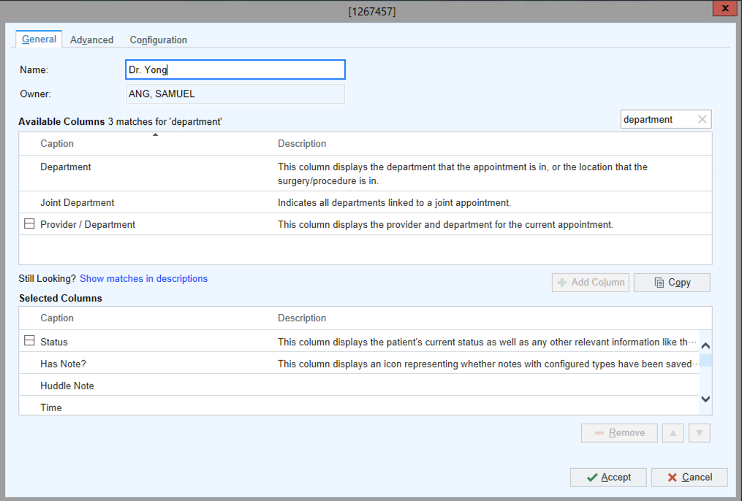Click the Has Note? description text

pos(487,363)
